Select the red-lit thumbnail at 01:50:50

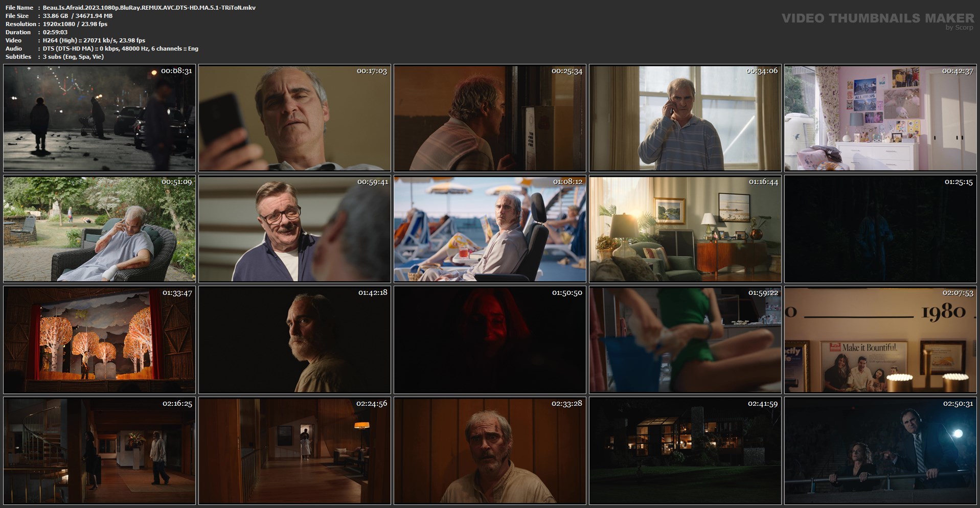coord(490,340)
